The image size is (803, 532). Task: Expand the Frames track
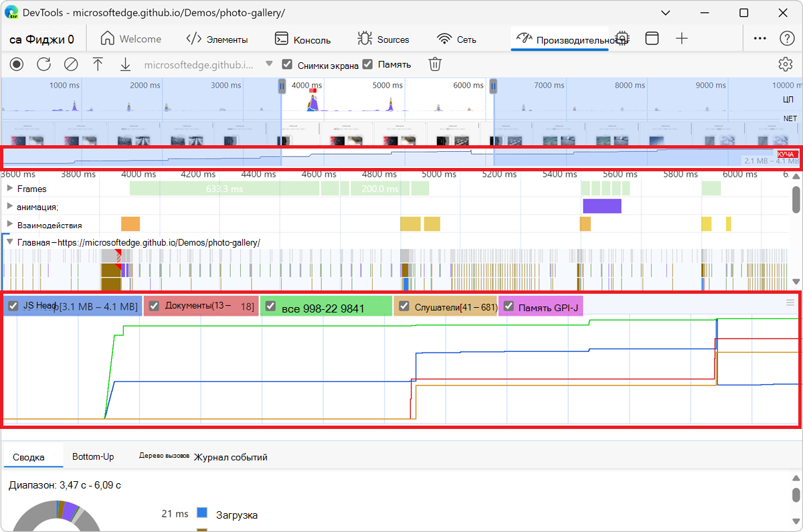(x=10, y=189)
